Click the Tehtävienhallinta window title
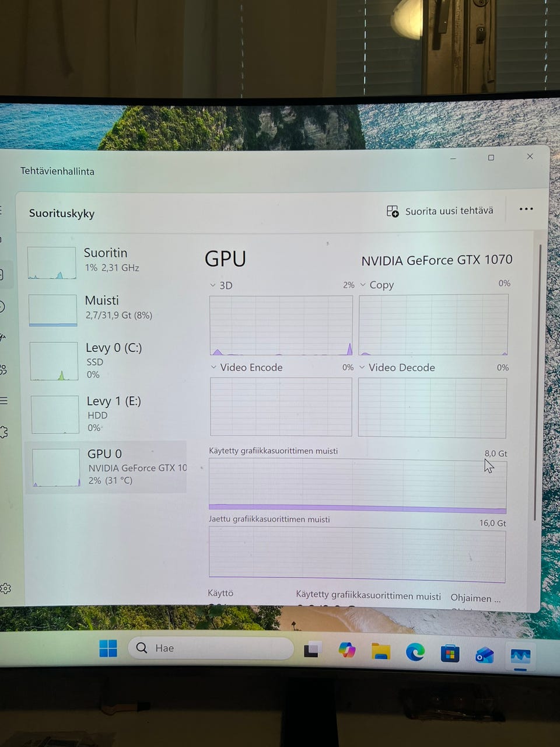 [57, 171]
